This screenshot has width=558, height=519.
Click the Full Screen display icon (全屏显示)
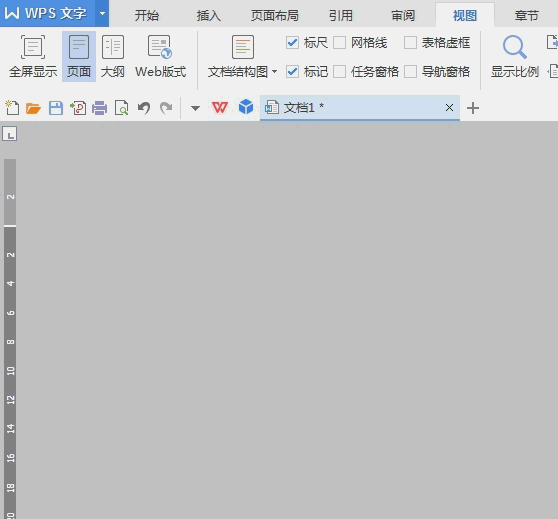[33, 47]
